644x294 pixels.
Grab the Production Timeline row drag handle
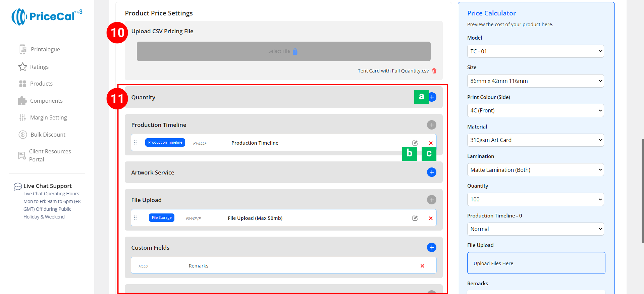tap(136, 143)
